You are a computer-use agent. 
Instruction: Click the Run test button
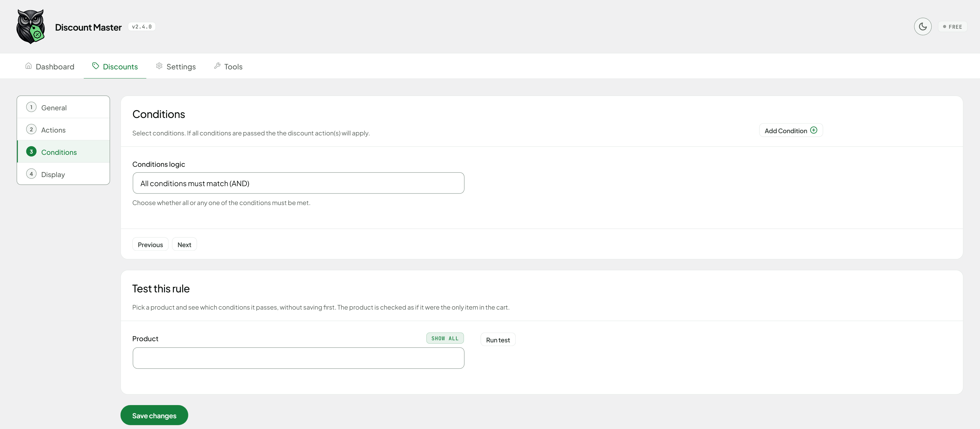[x=498, y=340]
